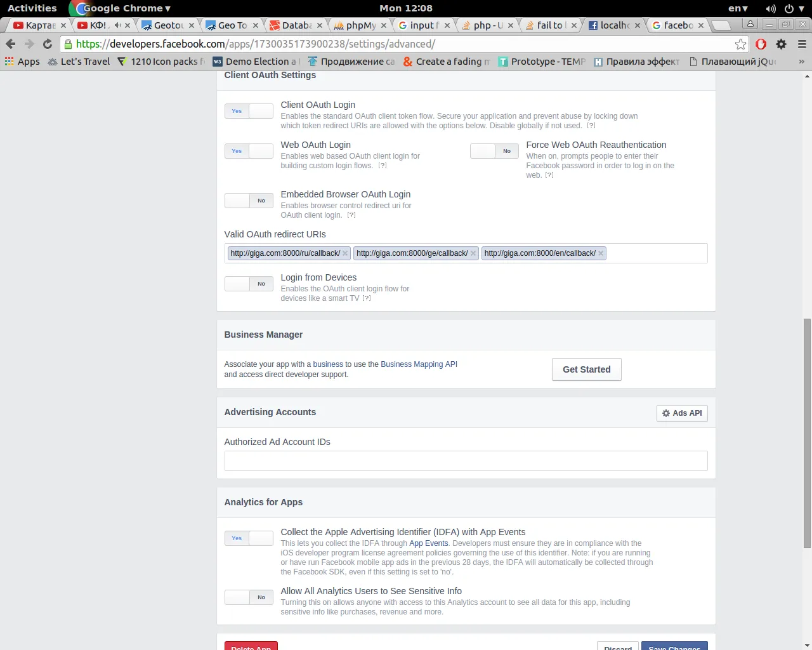Expand the bookmarks bar overflow chevron
Viewport: 812px width, 650px height.
click(802, 62)
